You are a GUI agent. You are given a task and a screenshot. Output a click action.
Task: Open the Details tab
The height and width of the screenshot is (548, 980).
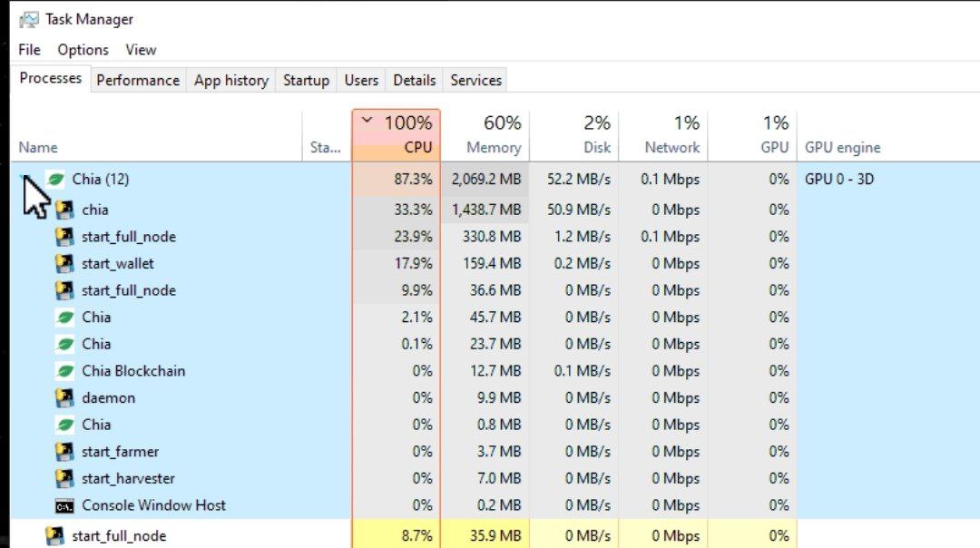(x=415, y=81)
